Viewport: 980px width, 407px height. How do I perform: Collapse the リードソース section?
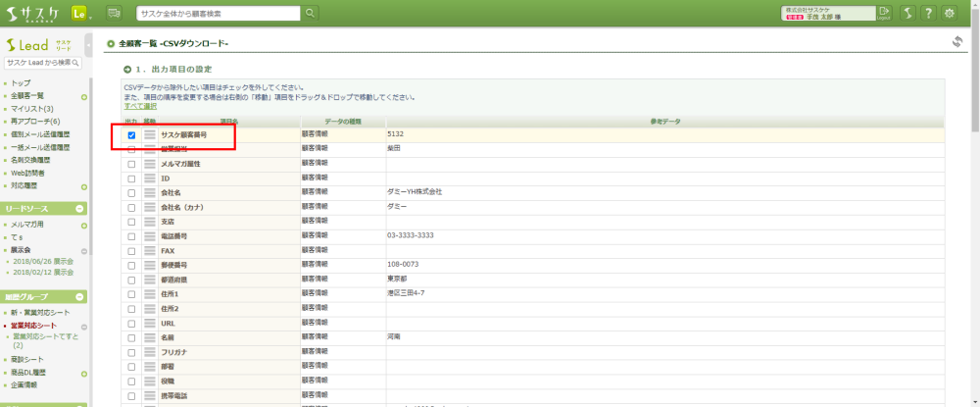[84, 209]
